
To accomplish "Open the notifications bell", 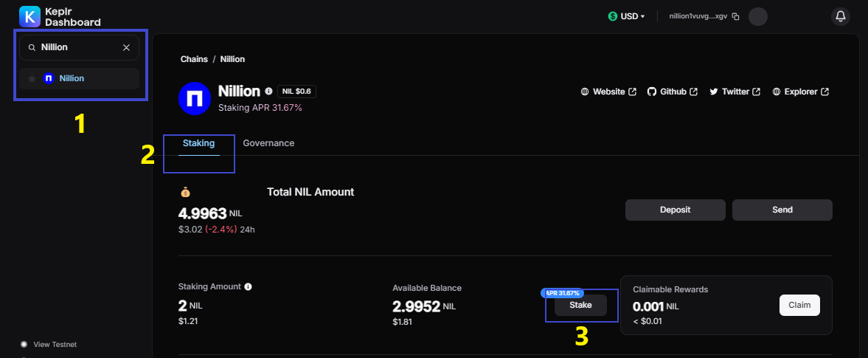I will pos(840,17).
